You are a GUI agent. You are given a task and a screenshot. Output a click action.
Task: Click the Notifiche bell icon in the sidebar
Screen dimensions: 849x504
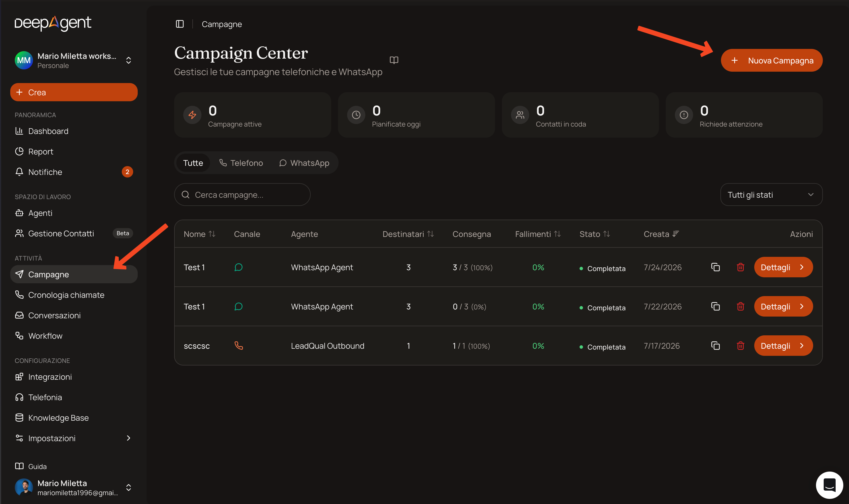[x=19, y=172]
